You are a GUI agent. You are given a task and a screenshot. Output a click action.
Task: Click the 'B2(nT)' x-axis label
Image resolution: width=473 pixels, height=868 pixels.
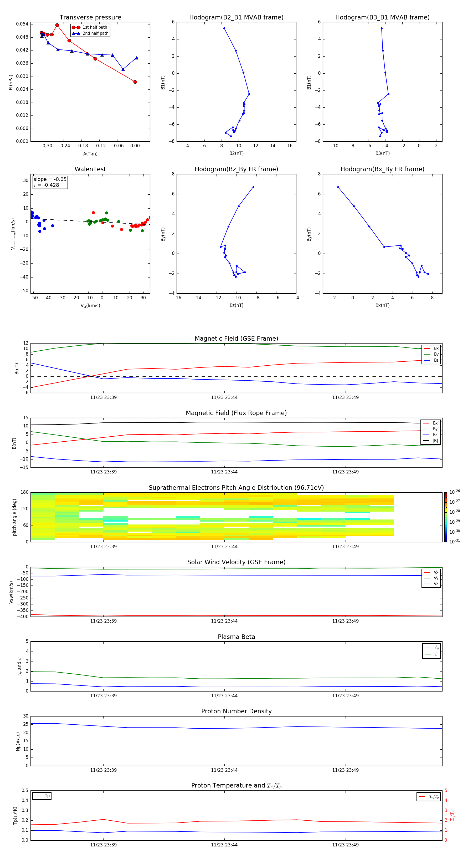[236, 153]
